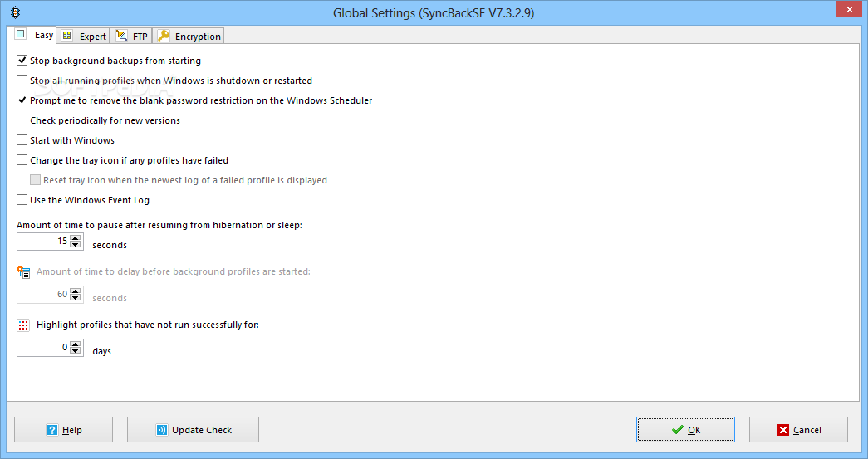868x459 pixels.
Task: Click the blue question mark Help icon
Action: (52, 430)
